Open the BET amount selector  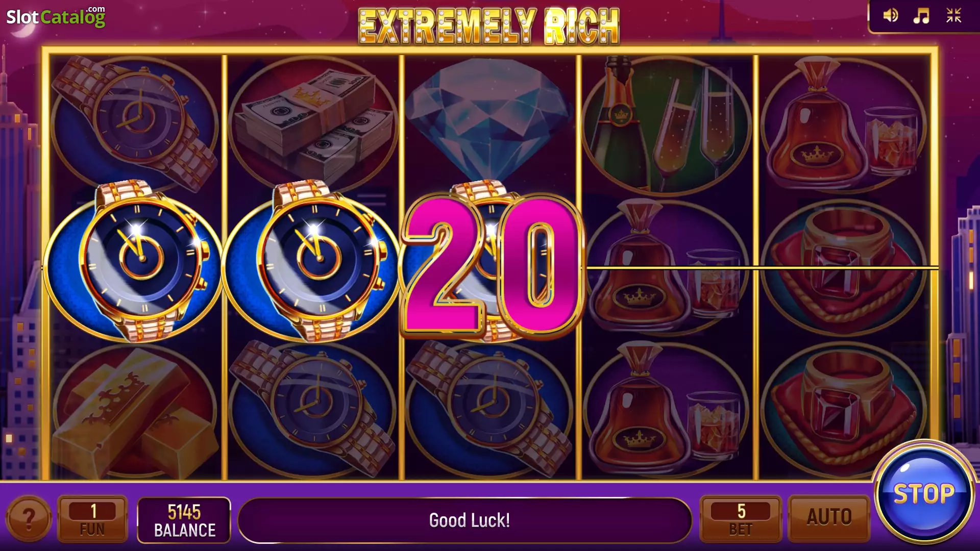click(741, 519)
